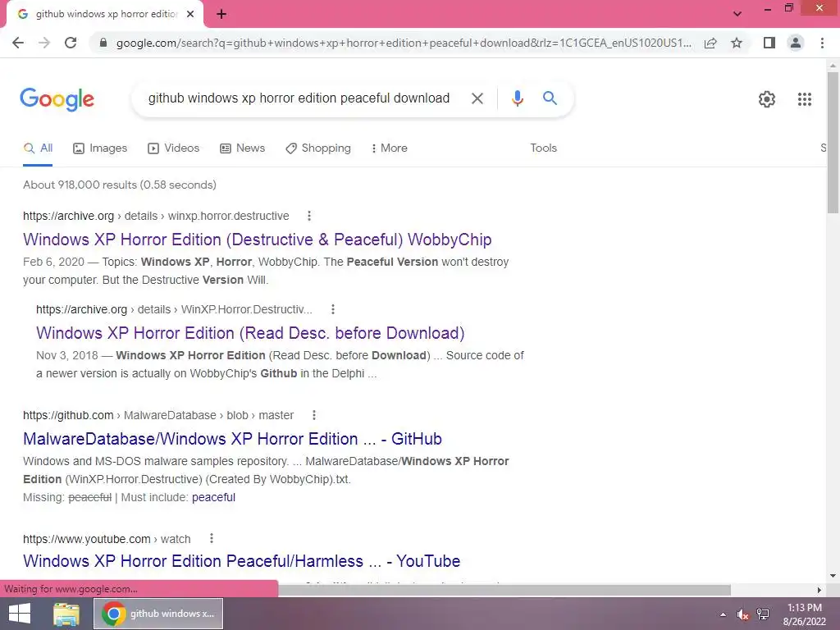Viewport: 840px width, 630px height.
Task: Click About 918,000 results text
Action: (120, 185)
